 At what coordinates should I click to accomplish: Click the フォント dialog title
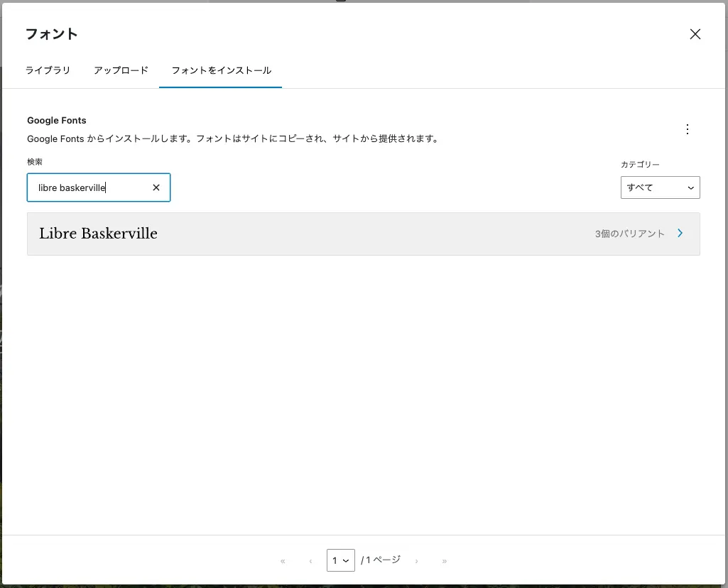[51, 34]
